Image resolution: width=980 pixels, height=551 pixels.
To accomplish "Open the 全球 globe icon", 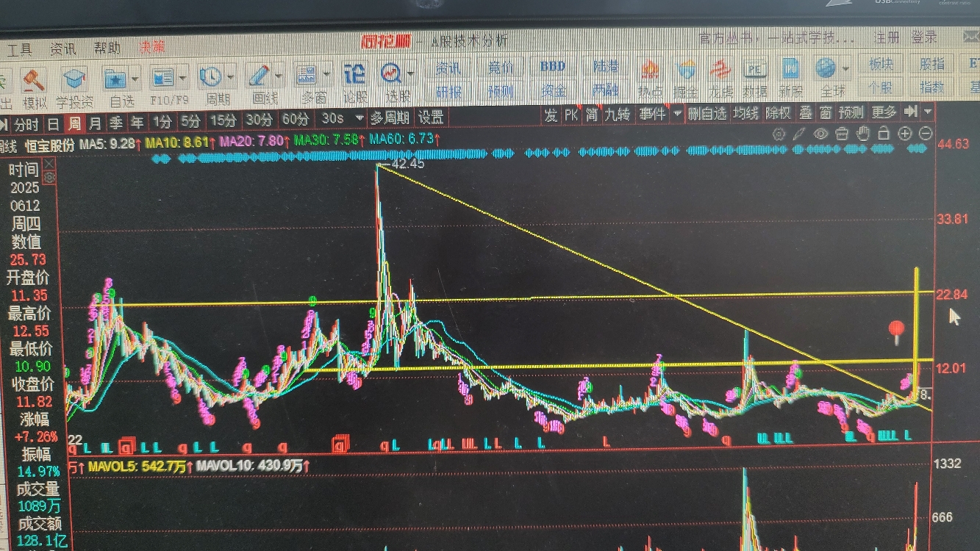I will pyautogui.click(x=826, y=68).
